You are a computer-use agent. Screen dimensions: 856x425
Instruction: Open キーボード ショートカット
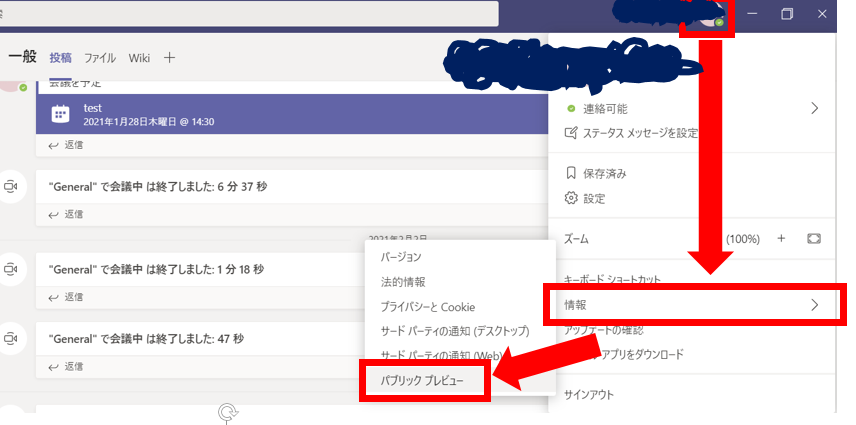tap(612, 279)
